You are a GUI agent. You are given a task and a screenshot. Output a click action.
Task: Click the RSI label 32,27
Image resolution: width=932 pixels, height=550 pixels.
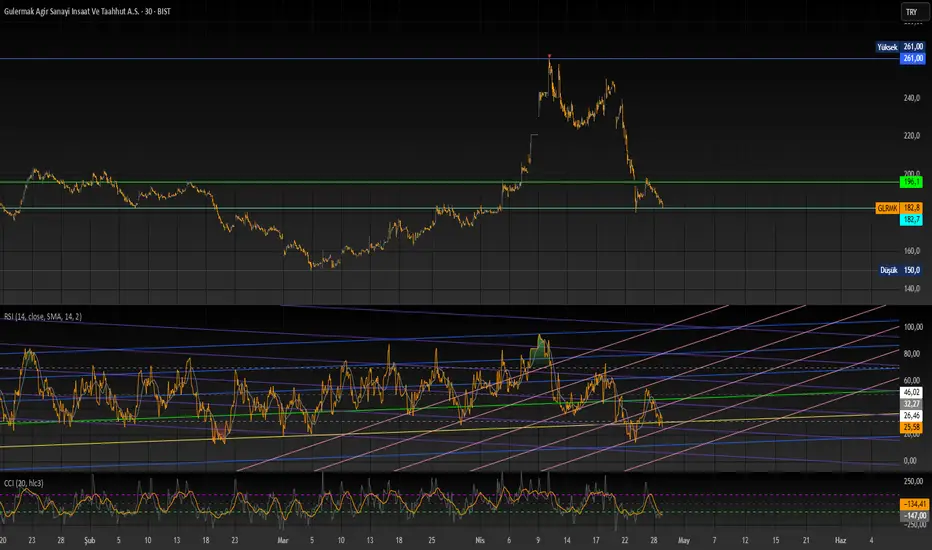912,404
